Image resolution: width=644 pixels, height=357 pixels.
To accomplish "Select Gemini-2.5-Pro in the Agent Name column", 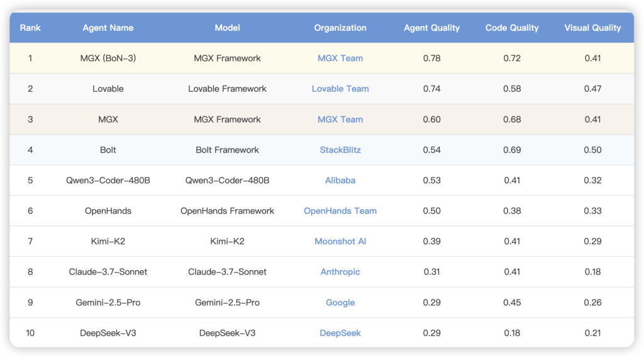I will [108, 302].
